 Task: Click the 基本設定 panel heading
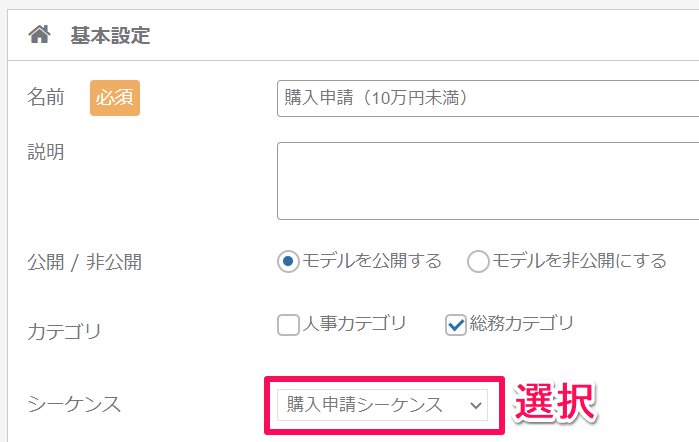110,35
